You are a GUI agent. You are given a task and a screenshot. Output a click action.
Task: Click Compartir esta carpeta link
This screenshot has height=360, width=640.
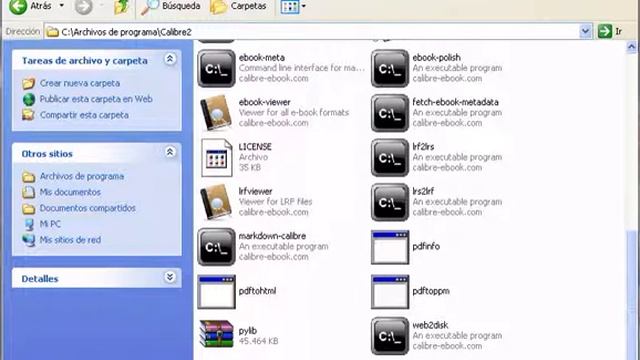(x=84, y=115)
